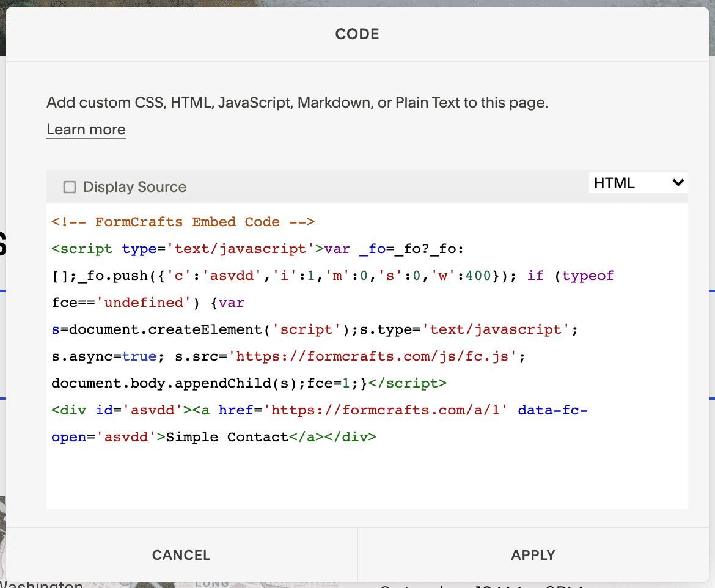Screen dimensions: 715x588
Task: Click the 's.async=true' statement in code
Action: pyautogui.click(x=104, y=356)
